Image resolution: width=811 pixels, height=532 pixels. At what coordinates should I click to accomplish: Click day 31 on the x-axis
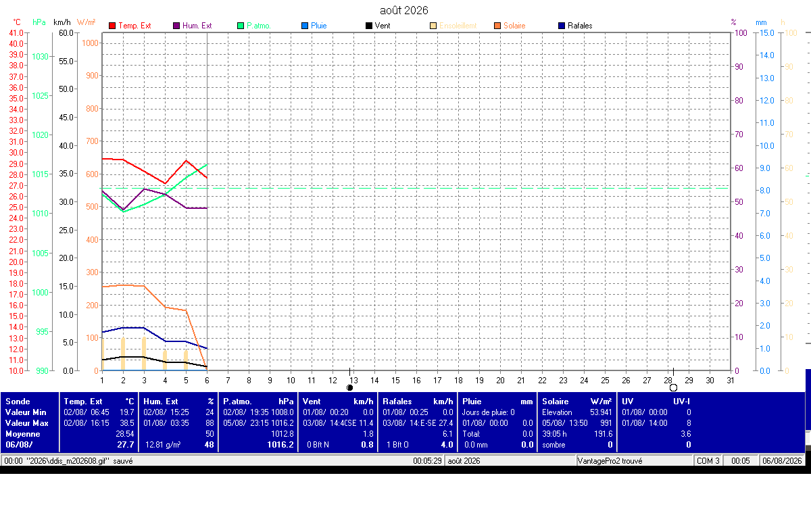[x=731, y=381]
